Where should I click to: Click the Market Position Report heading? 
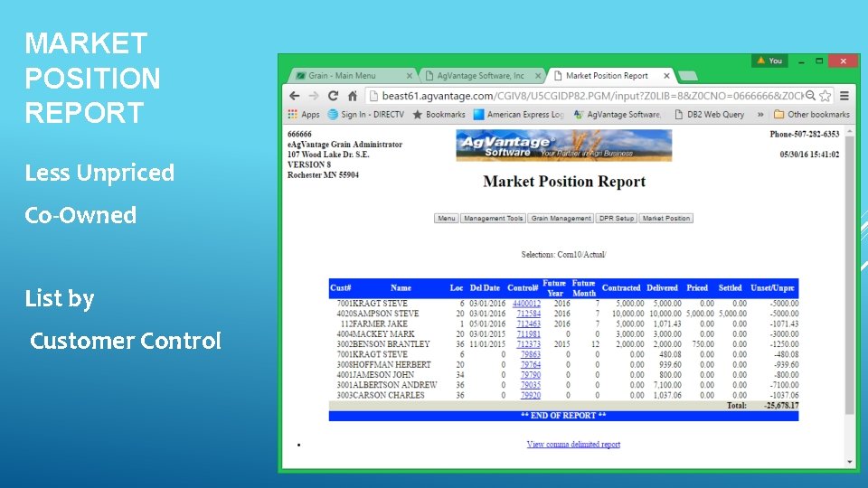click(x=564, y=182)
